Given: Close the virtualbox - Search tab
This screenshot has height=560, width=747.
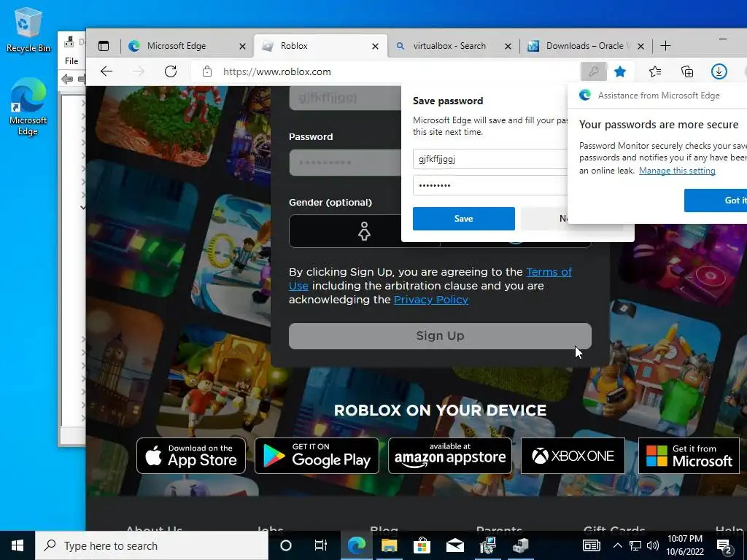Looking at the screenshot, I should click(x=508, y=46).
